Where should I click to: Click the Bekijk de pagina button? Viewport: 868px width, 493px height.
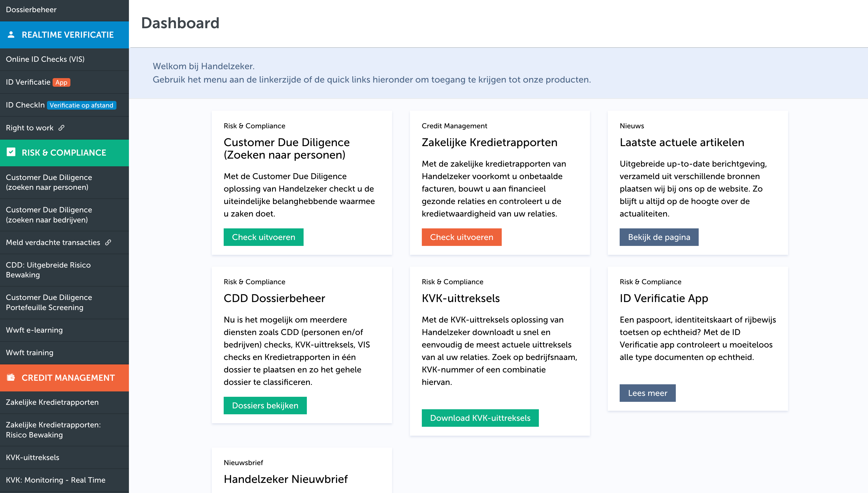659,237
